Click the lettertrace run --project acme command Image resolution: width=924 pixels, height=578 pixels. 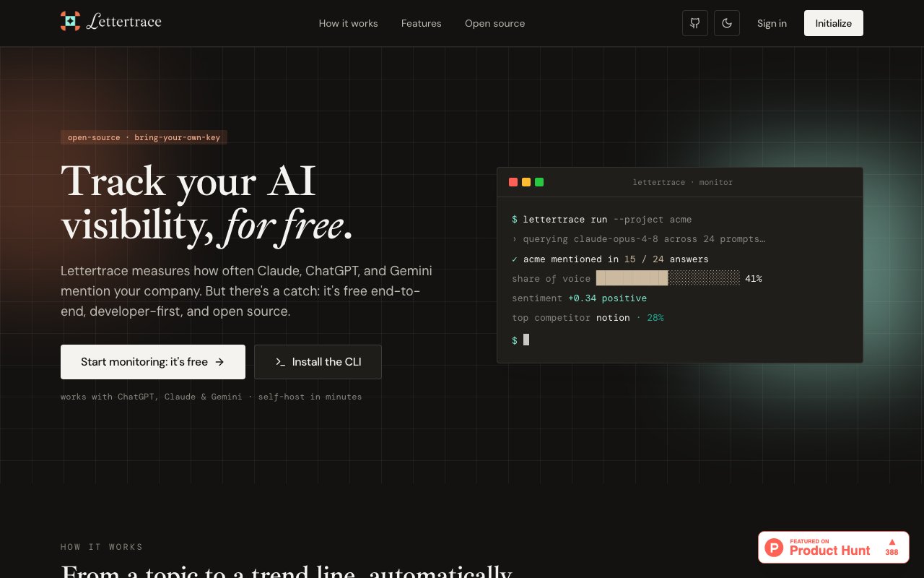[602, 219]
